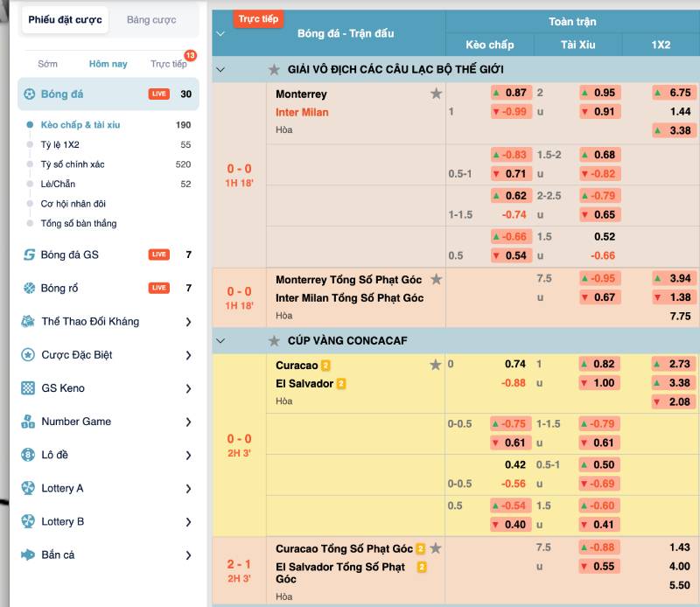Click the Number Game icon

(29, 422)
